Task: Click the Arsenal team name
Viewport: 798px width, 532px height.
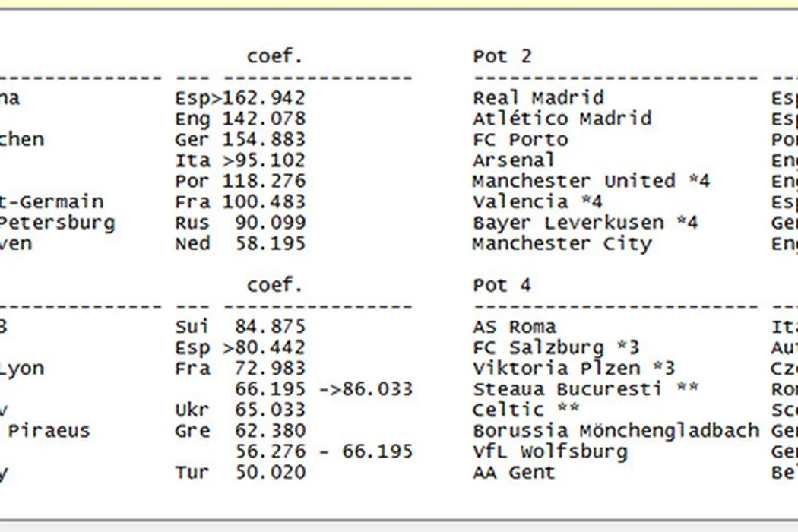Action: click(514, 160)
